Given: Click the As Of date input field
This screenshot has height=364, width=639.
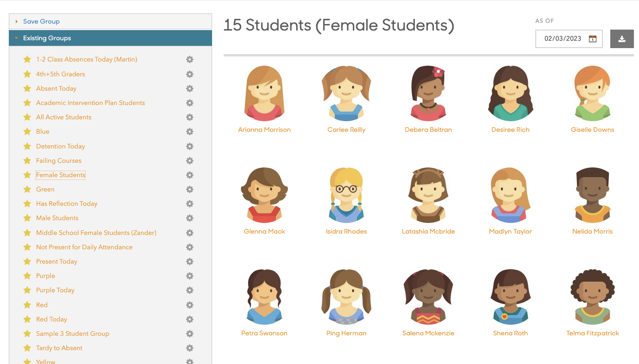Looking at the screenshot, I should coord(563,39).
